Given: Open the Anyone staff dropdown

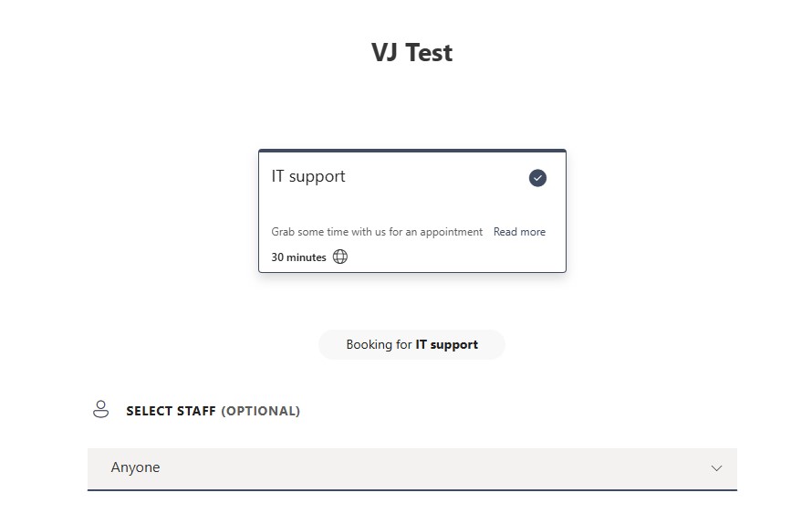Looking at the screenshot, I should tap(412, 469).
